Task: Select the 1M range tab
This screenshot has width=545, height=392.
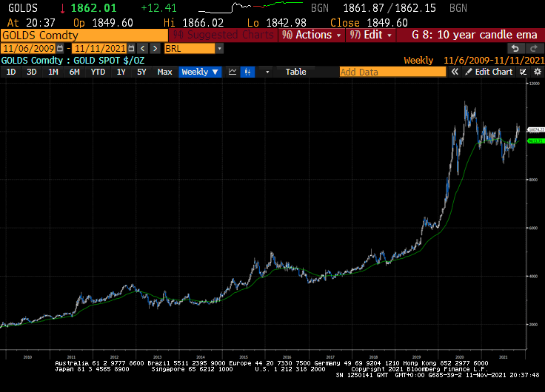Action: (x=53, y=72)
